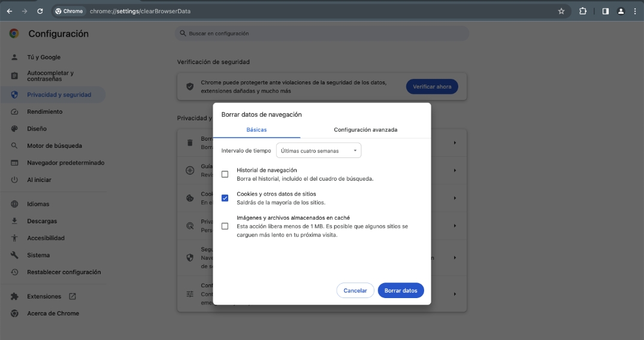The width and height of the screenshot is (644, 340).
Task: Click the Motor de búsqueda magnifier icon
Action: click(x=14, y=146)
